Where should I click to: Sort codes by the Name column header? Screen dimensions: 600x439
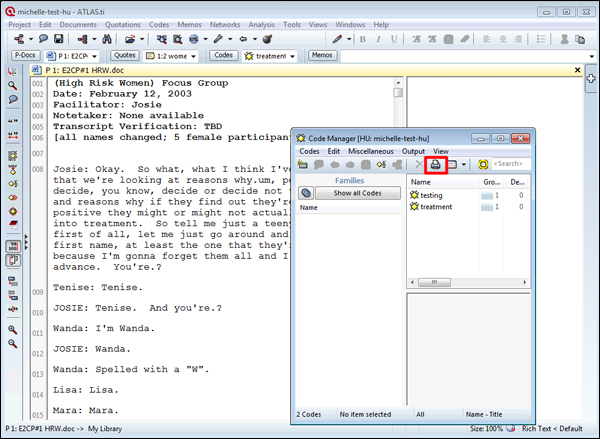(422, 182)
